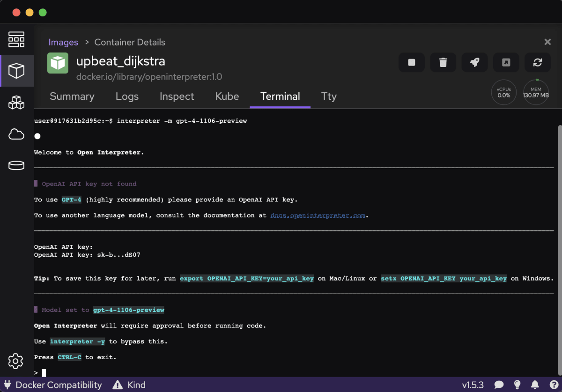This screenshot has width=562, height=392.
Task: Open docs.openinterpreter.com link in terminal
Action: point(318,215)
